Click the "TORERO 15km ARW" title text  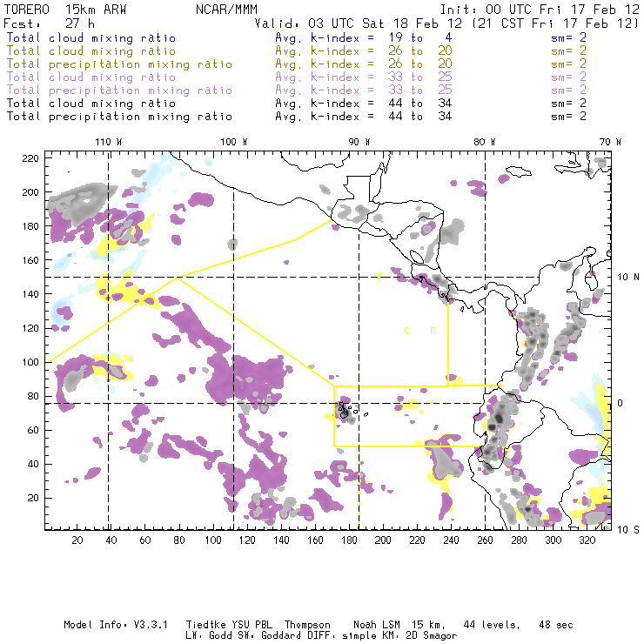(x=65, y=10)
